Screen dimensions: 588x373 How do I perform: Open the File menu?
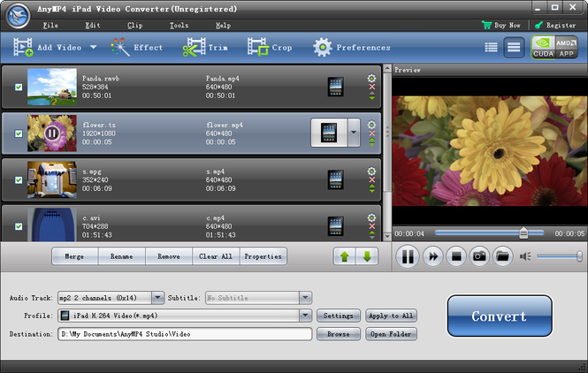(x=50, y=25)
